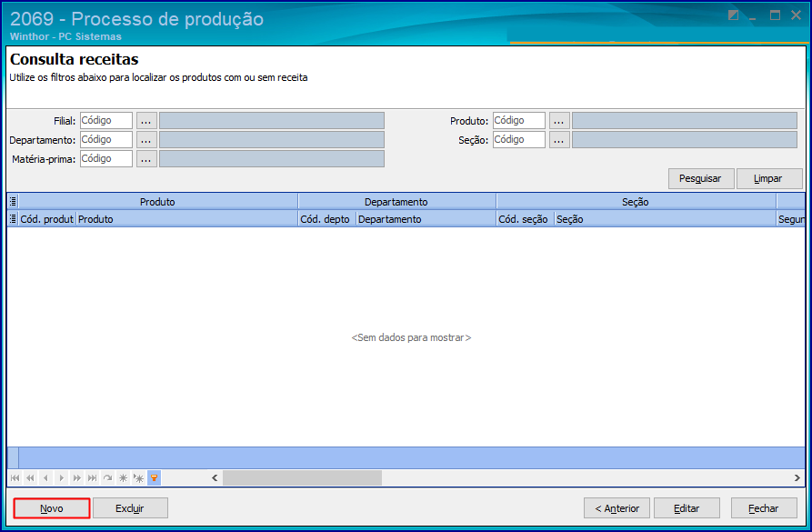Click horizontal scrollbar left arrow
This screenshot has width=812, height=532.
[x=215, y=477]
